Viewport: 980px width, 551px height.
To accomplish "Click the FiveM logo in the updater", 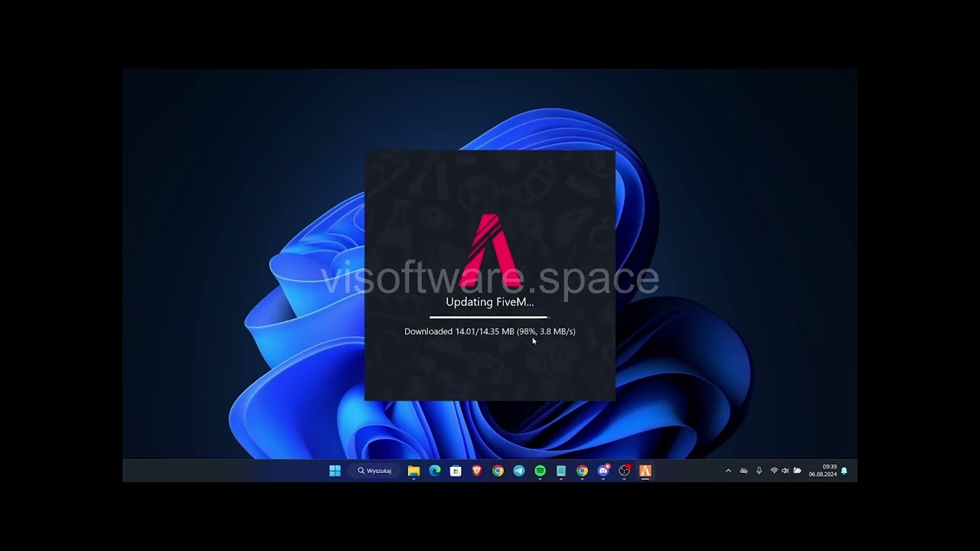I will click(x=491, y=251).
